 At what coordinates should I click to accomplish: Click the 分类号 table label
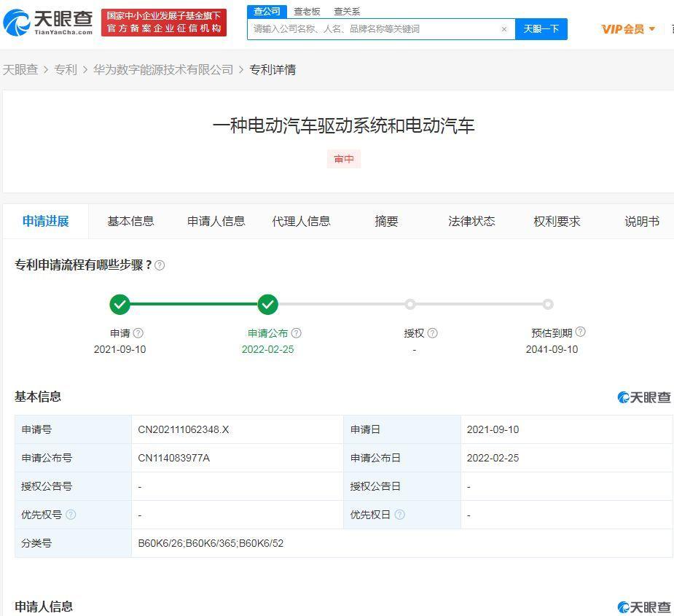[36, 543]
